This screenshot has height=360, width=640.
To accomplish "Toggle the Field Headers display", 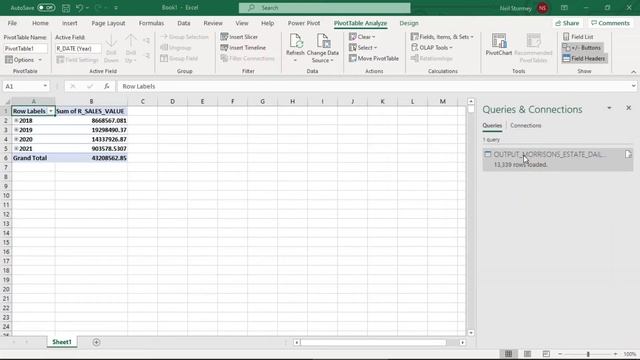I will (x=584, y=58).
